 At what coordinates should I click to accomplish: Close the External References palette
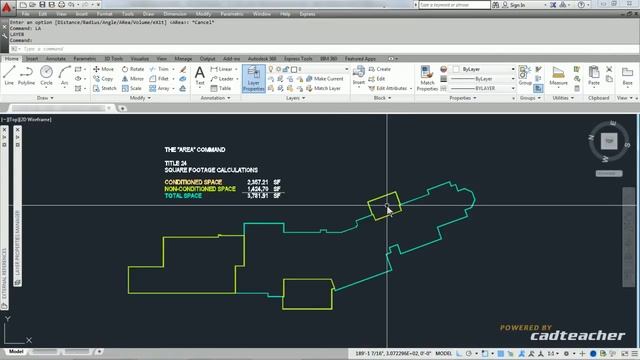pyautogui.click(x=4, y=130)
